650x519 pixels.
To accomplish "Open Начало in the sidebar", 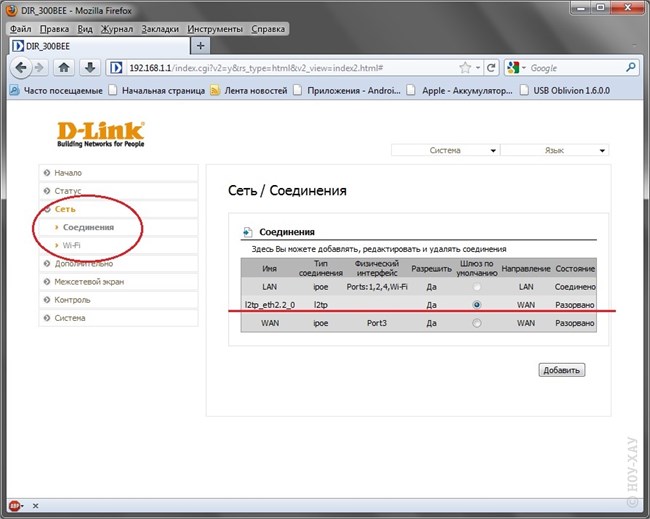I will [x=119, y=173].
